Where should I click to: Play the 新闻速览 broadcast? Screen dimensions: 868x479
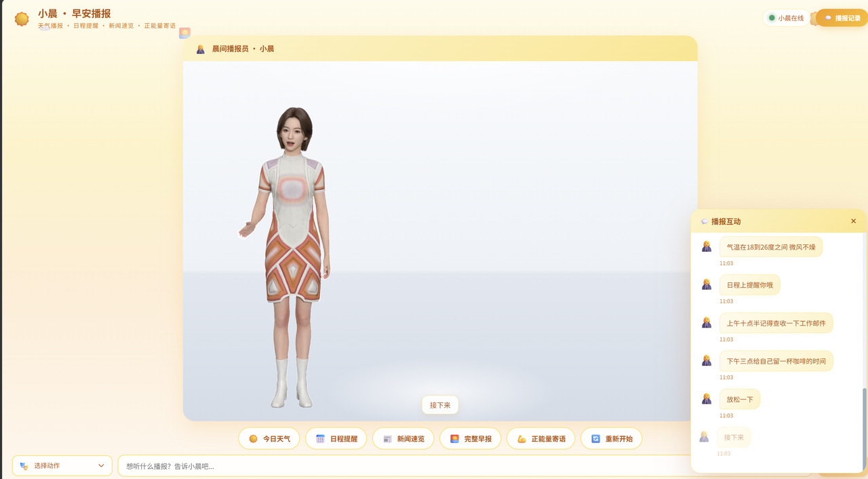(403, 439)
